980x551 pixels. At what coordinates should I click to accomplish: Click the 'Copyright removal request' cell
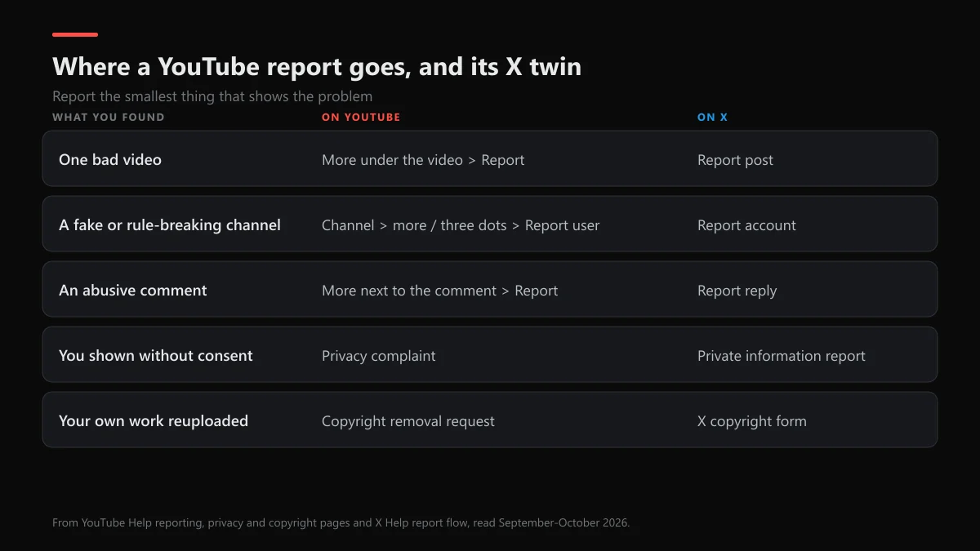click(x=408, y=421)
